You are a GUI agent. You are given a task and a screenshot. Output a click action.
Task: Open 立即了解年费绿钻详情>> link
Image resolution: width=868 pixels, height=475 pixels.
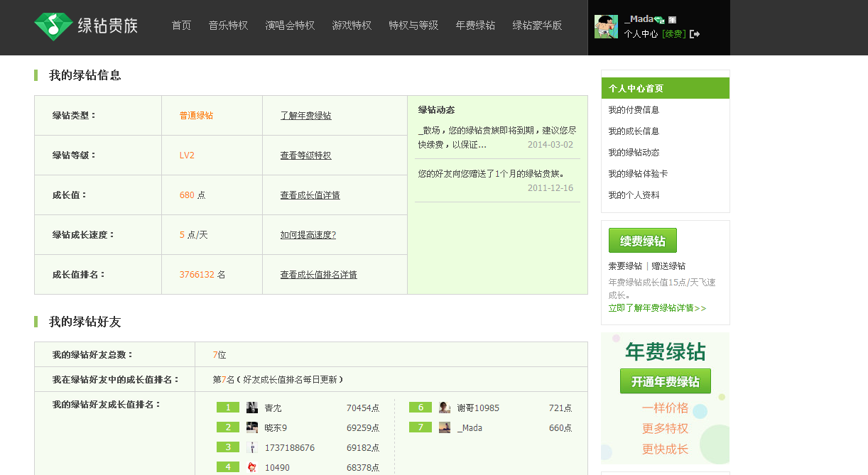click(x=658, y=308)
